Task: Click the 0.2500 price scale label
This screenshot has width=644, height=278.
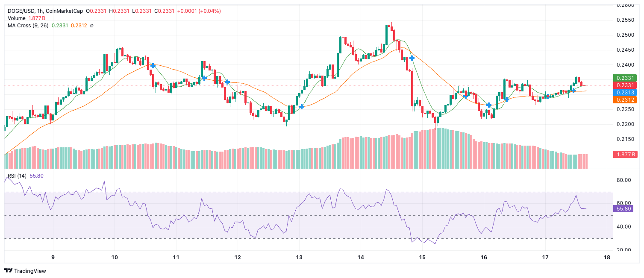Action: 625,35
